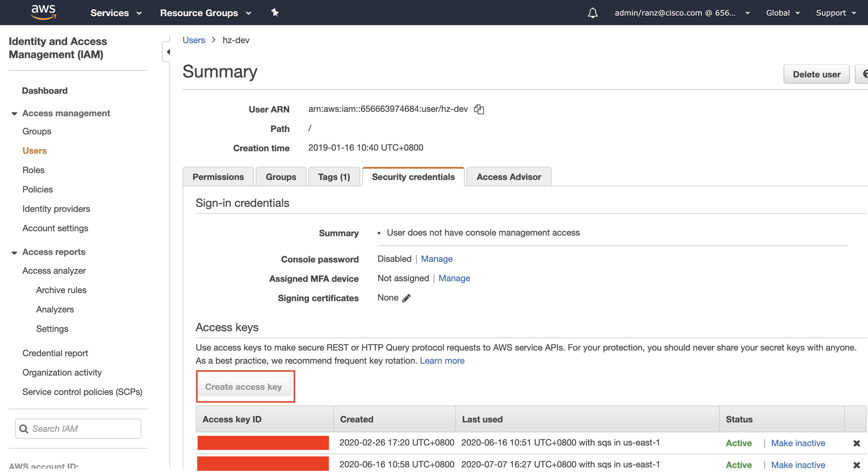Open the Resource Groups dropdown

pyautogui.click(x=205, y=13)
